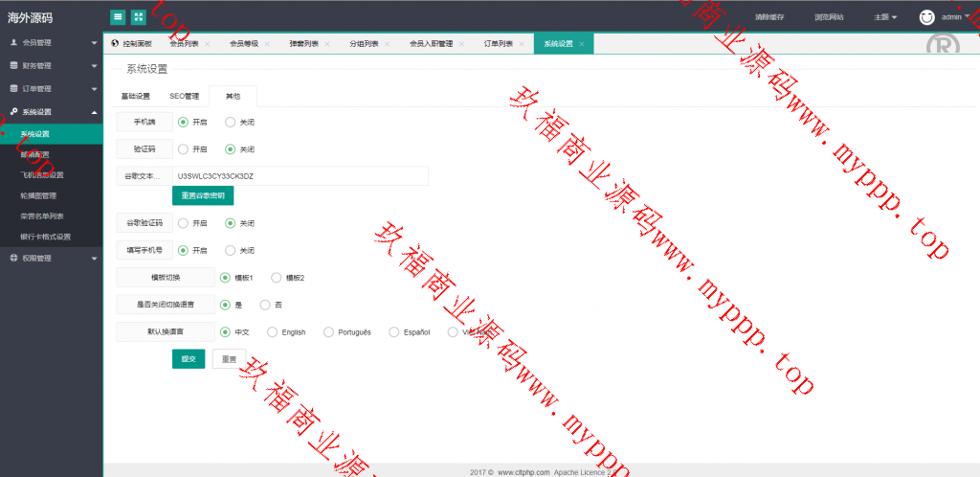Set default language to English
Viewport: 980px width, 477px height.
pyautogui.click(x=273, y=332)
